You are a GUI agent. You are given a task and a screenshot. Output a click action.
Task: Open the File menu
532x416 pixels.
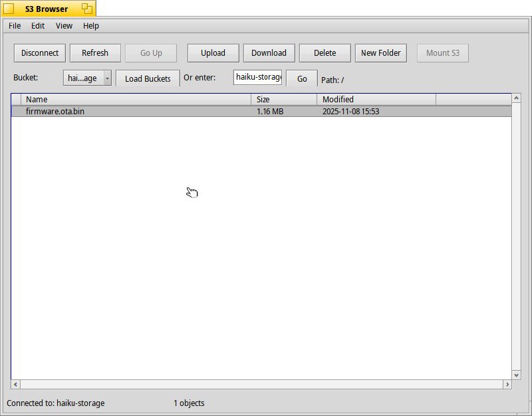coord(15,26)
